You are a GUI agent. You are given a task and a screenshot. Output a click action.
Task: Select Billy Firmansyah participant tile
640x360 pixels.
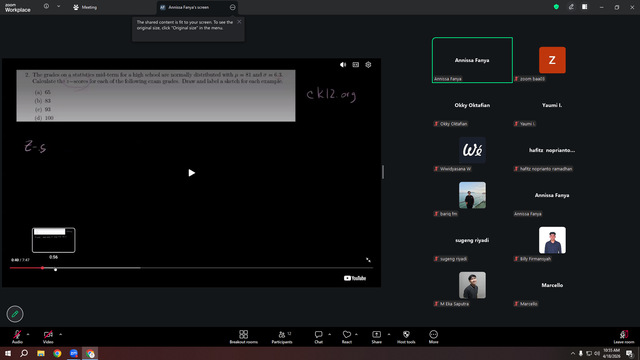pyautogui.click(x=552, y=240)
